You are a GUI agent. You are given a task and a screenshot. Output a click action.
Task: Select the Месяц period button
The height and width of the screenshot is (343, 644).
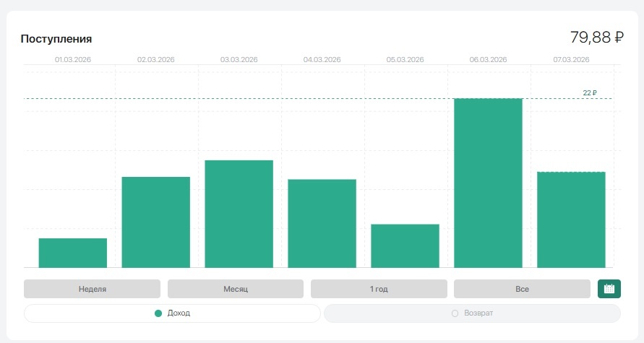click(x=236, y=289)
